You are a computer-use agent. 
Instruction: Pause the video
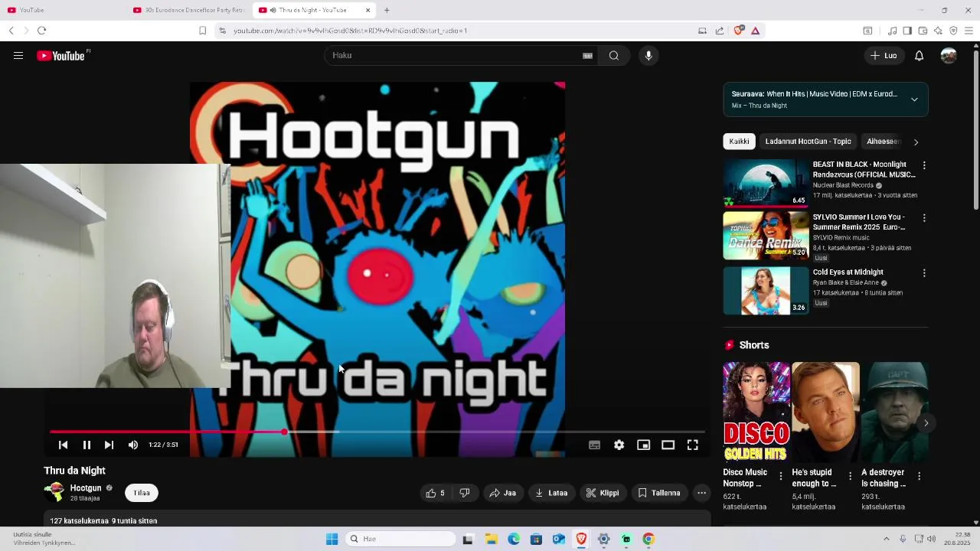pos(87,445)
